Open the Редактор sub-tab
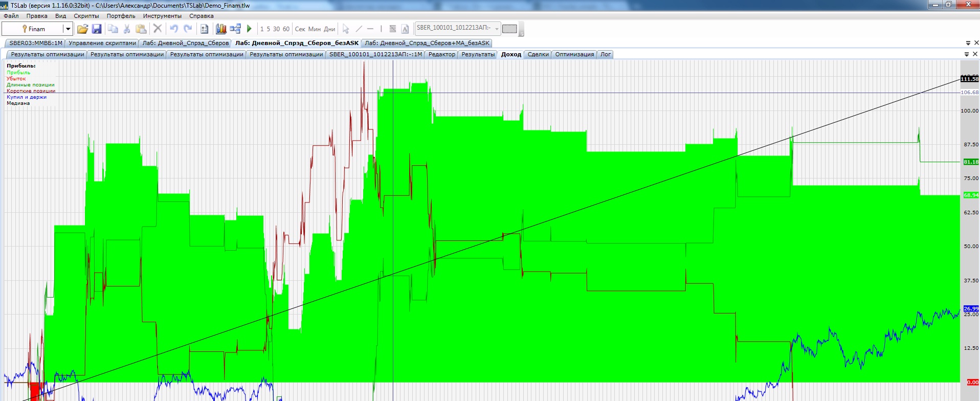The image size is (980, 401). [441, 54]
